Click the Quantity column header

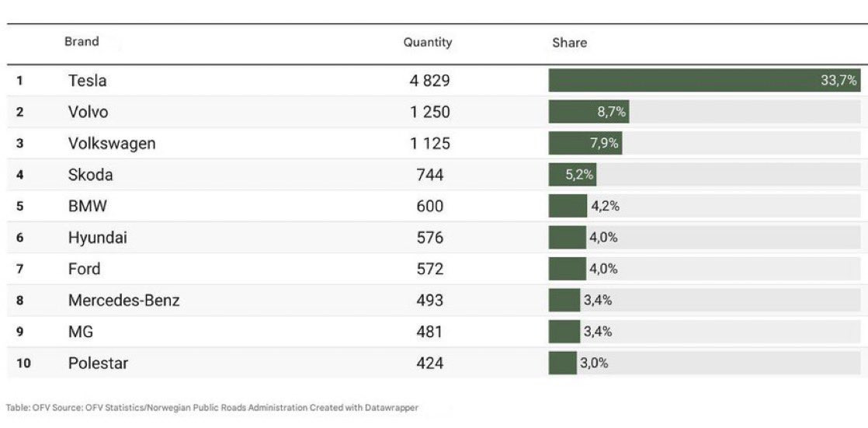(x=427, y=43)
